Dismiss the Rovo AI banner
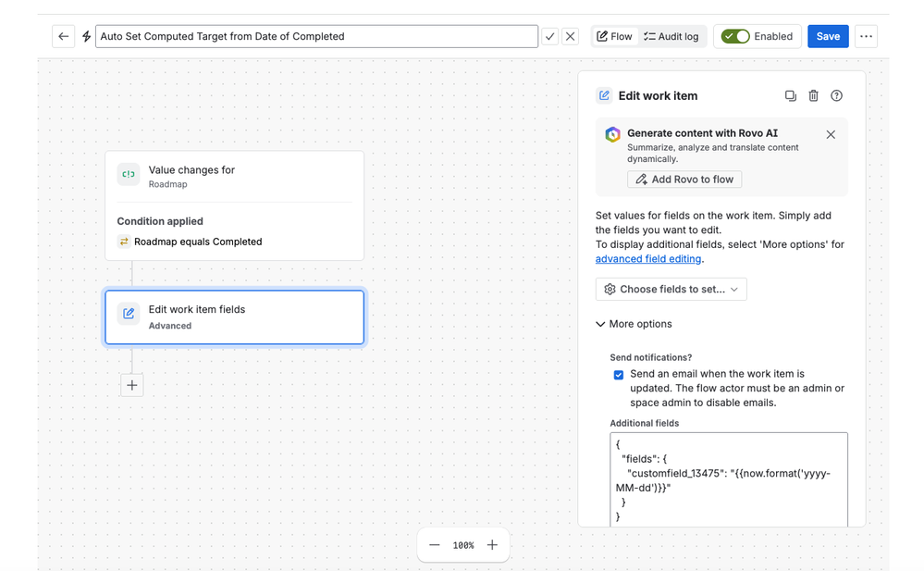 click(x=831, y=134)
